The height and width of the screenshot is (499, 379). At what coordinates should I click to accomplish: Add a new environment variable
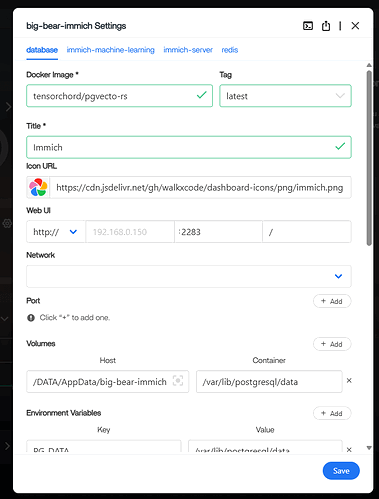click(x=332, y=413)
